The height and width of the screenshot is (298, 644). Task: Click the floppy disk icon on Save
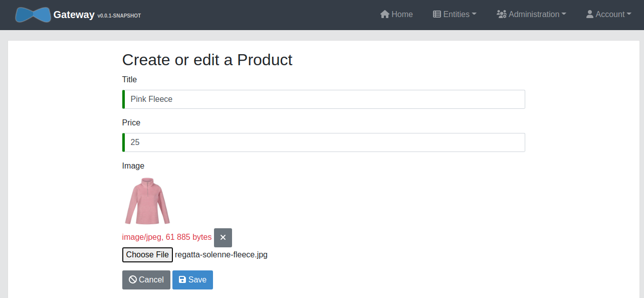pyautogui.click(x=182, y=280)
